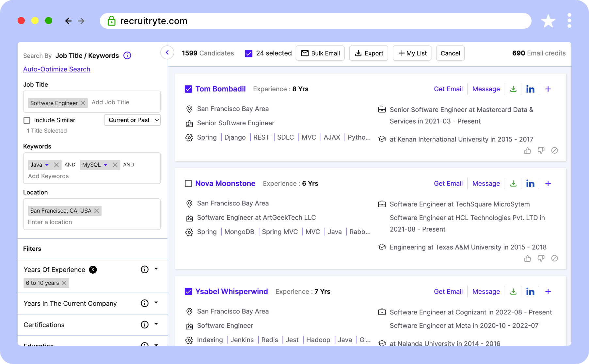Exclude Tom Bombadil using the block icon
The width and height of the screenshot is (589, 364).
tap(555, 150)
